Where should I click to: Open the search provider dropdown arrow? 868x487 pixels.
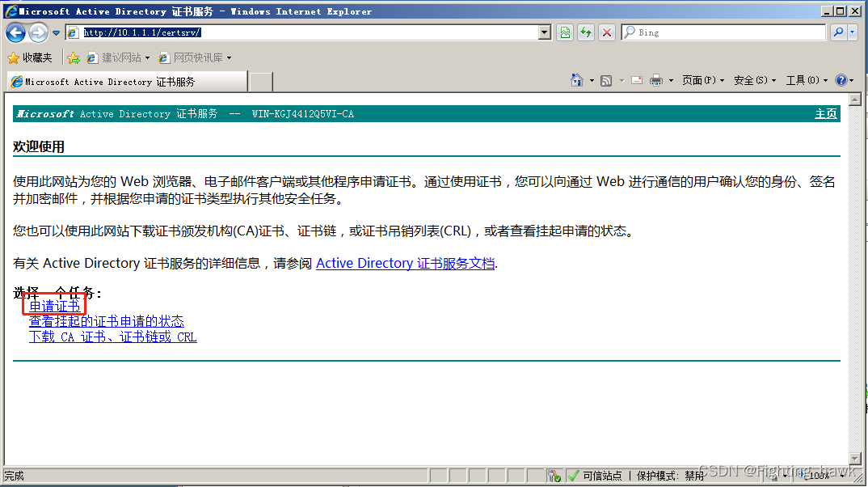(x=853, y=32)
